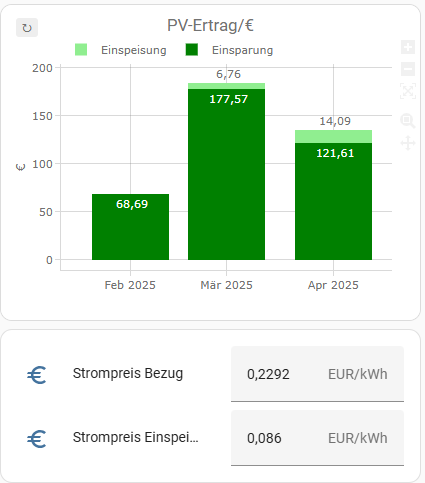Click the Apr 2025 Einsparung bar 121,61

333,201
